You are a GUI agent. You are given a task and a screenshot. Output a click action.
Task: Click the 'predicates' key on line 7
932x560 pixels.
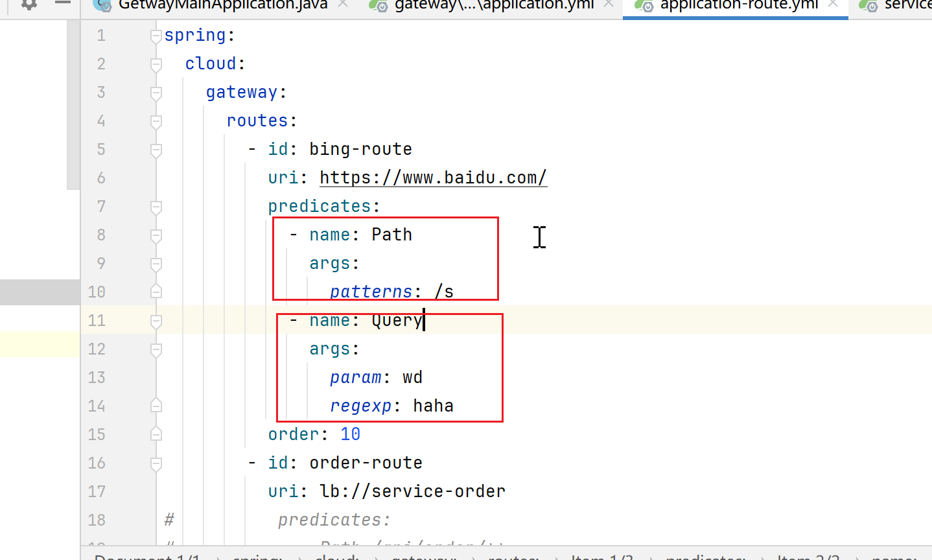click(320, 207)
